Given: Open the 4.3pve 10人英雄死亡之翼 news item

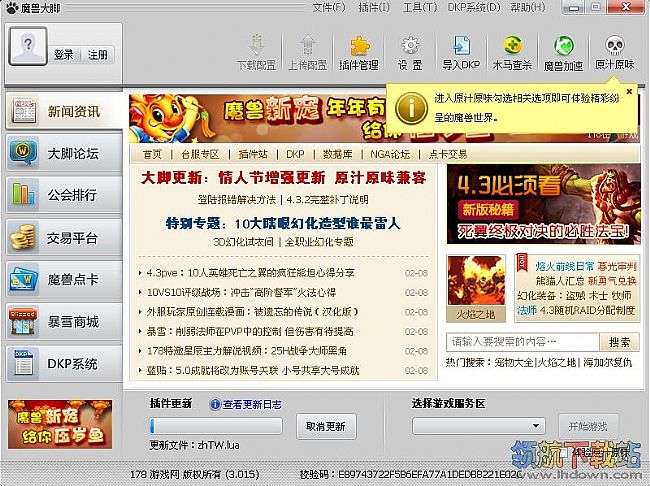Looking at the screenshot, I should click(250, 273).
